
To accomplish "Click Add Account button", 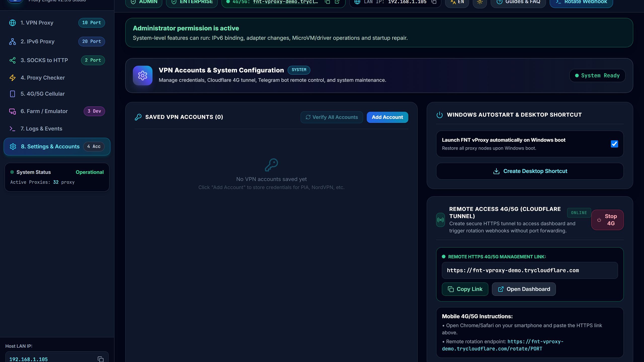I will (387, 117).
